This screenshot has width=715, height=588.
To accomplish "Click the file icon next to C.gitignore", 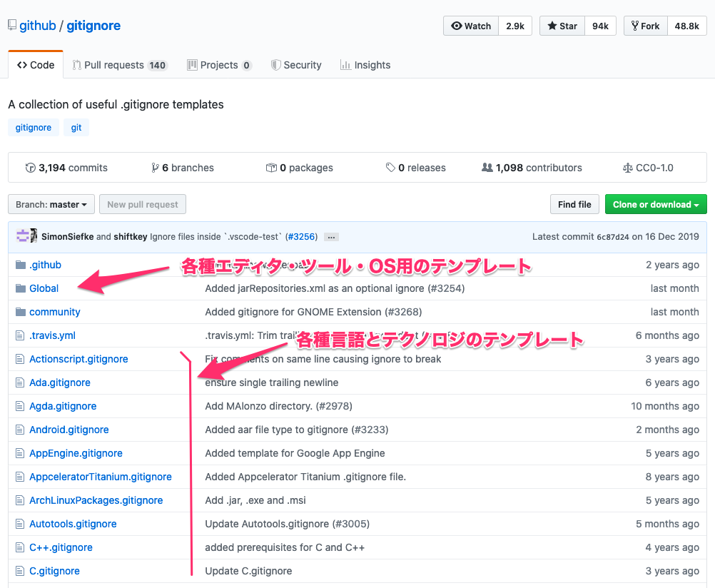I will pos(20,571).
